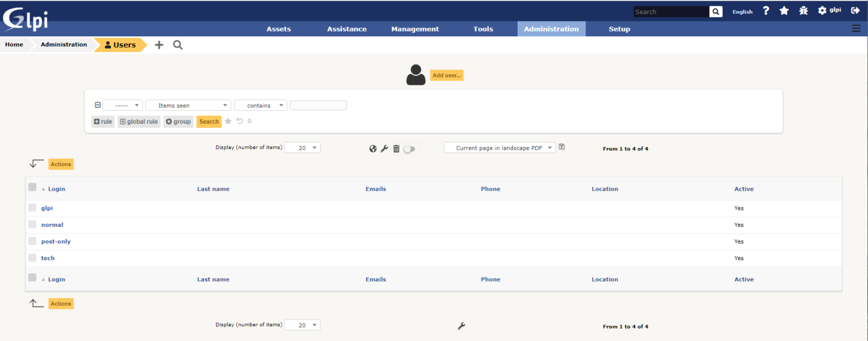The height and width of the screenshot is (341, 868).
Task: Click the globe icon above the user list
Action: pyautogui.click(x=373, y=148)
